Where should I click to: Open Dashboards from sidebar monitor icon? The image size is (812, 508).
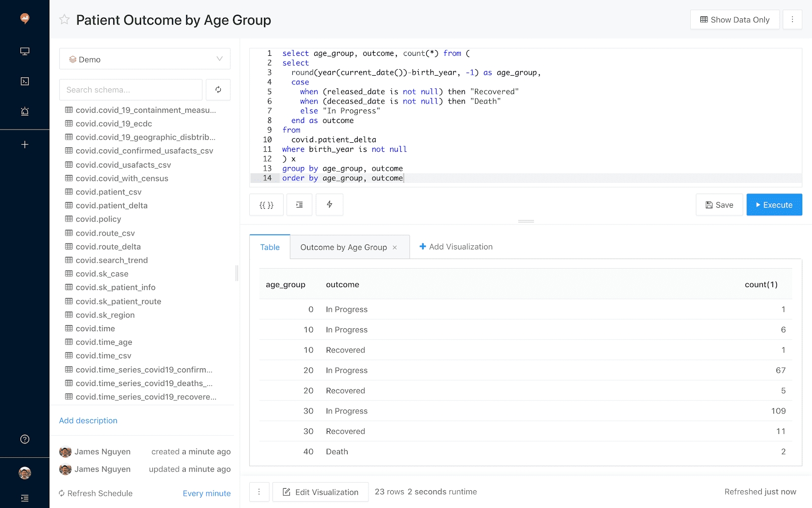click(24, 51)
